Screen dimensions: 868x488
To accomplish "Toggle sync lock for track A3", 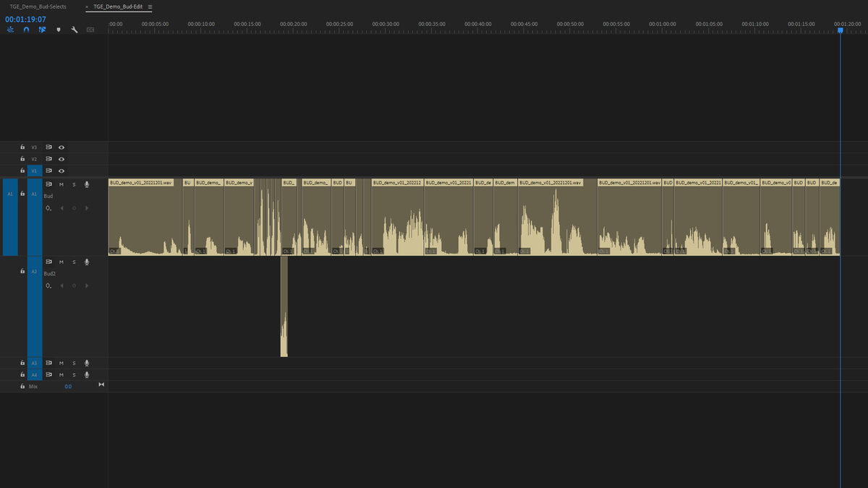I will [x=49, y=363].
